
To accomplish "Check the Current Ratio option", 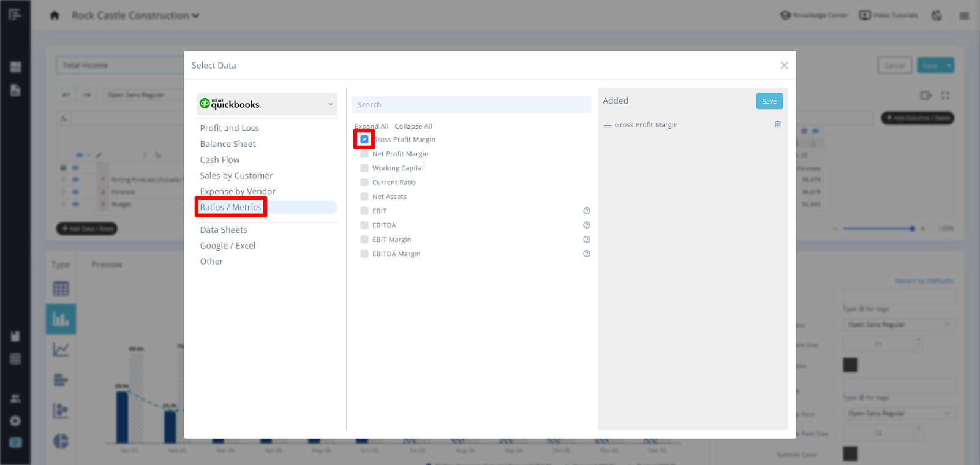I will tap(364, 183).
